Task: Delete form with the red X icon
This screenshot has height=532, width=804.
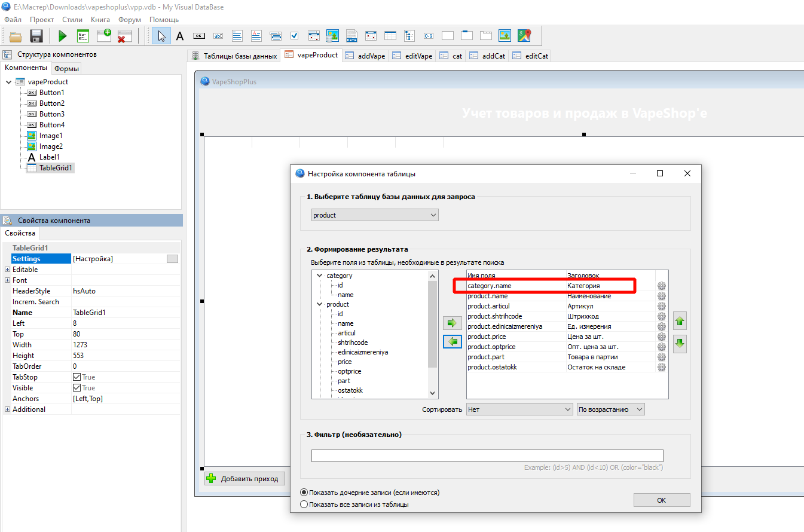Action: 124,36
